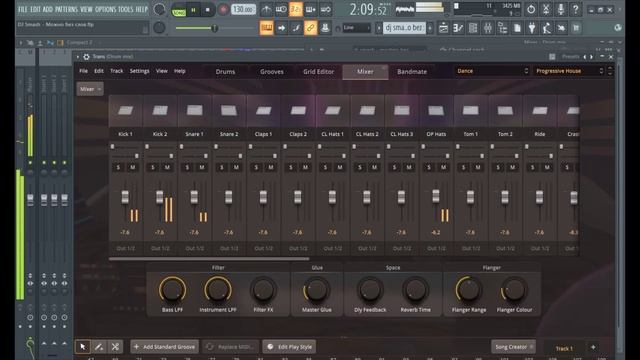Click Edit Play Style button
This screenshot has height=360, width=640.
coord(289,347)
